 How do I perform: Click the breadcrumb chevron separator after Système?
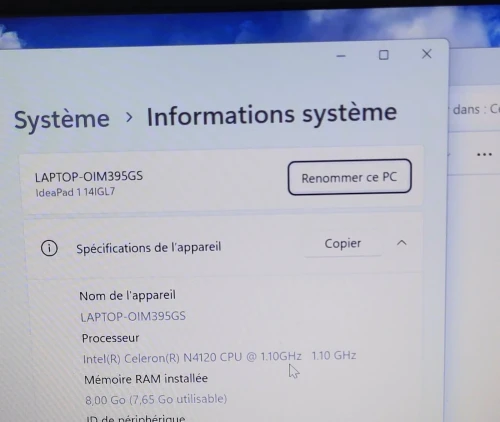click(x=129, y=117)
